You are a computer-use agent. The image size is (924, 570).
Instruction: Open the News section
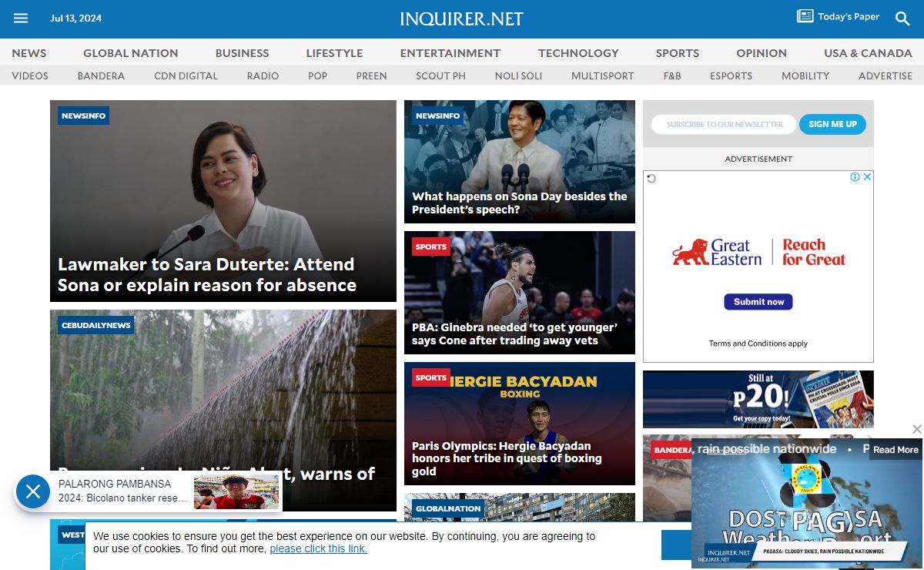[29, 53]
